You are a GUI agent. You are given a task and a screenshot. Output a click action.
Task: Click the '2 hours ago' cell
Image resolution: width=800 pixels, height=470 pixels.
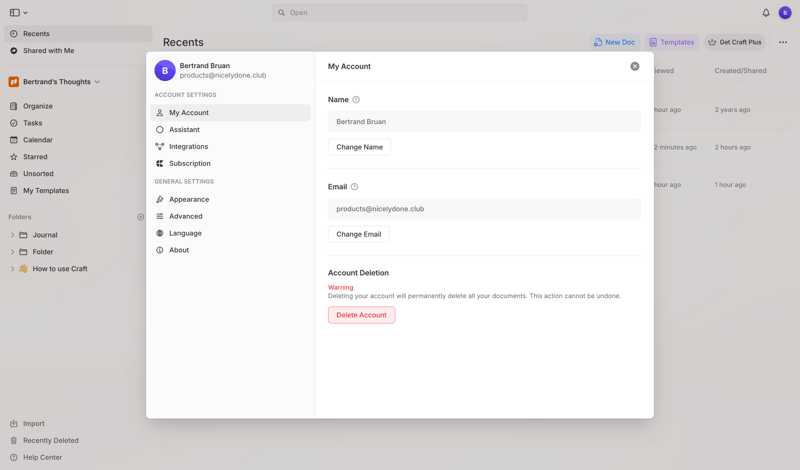pos(733,147)
